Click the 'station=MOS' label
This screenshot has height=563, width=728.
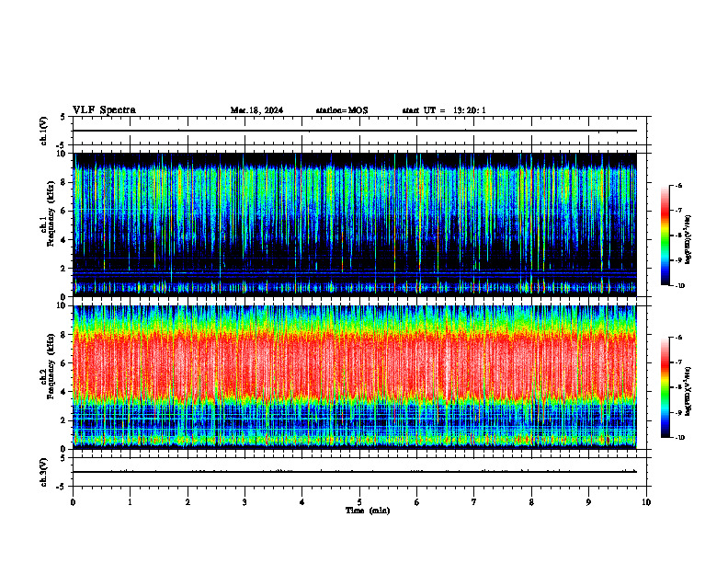click(x=342, y=110)
